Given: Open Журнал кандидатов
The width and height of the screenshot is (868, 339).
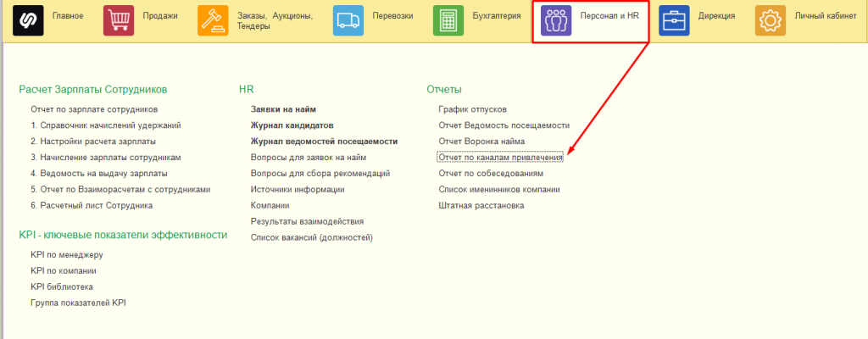Looking at the screenshot, I should click(x=292, y=125).
